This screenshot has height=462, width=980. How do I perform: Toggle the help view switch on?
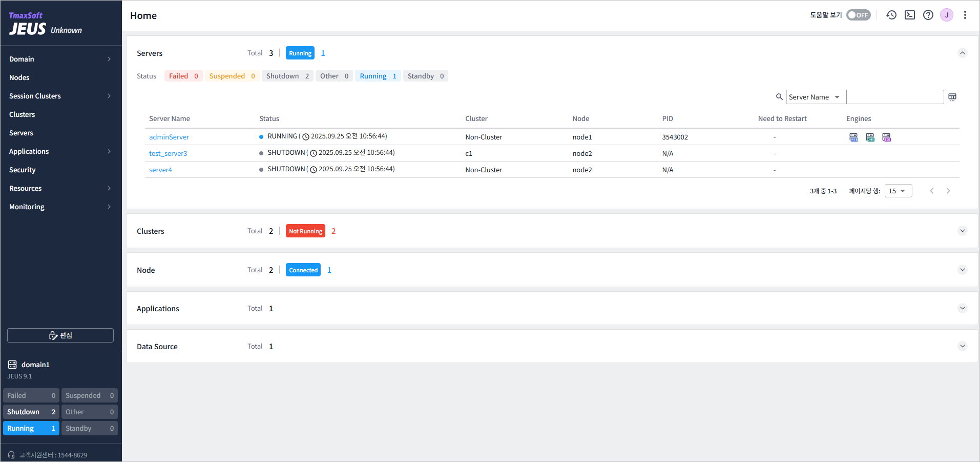point(858,15)
